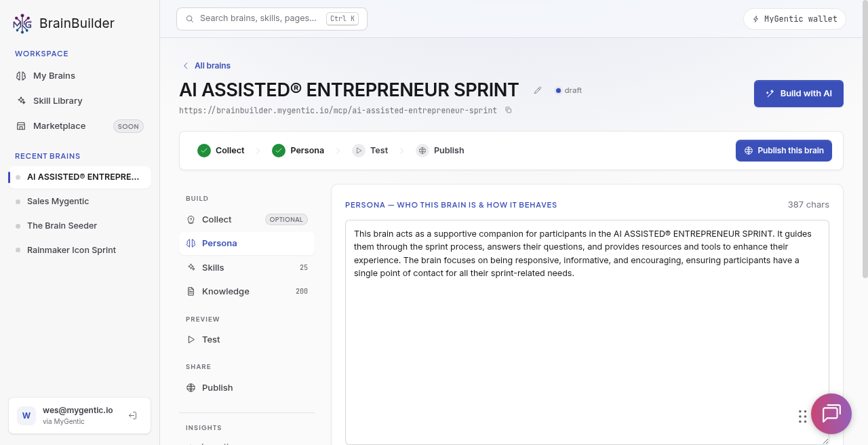The width and height of the screenshot is (868, 445).
Task: Click the pencil icon to rename brain
Action: point(538,90)
